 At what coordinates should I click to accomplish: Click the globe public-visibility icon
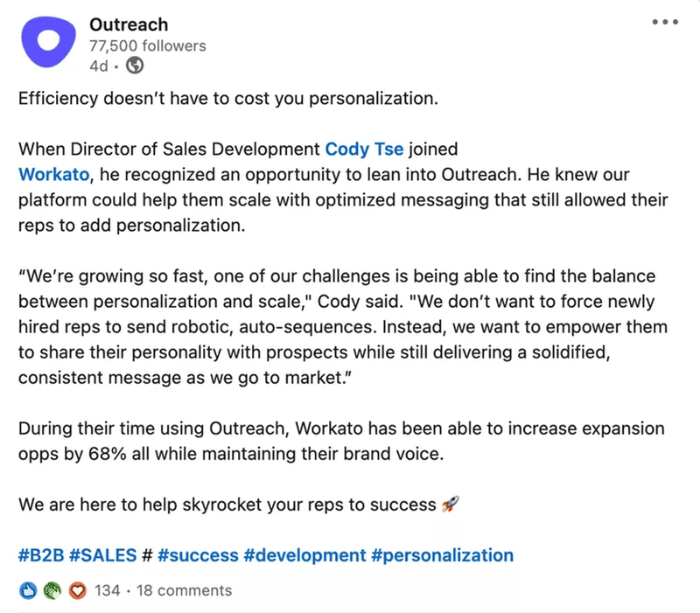(133, 65)
